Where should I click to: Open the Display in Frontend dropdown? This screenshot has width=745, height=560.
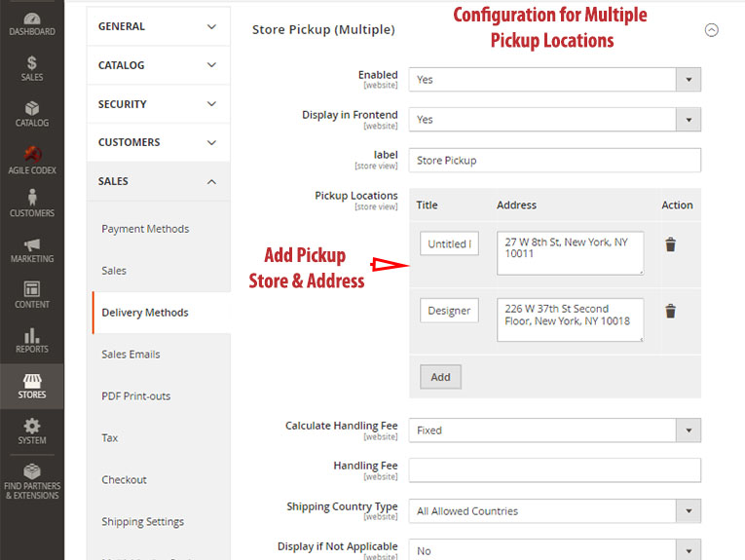tap(554, 120)
